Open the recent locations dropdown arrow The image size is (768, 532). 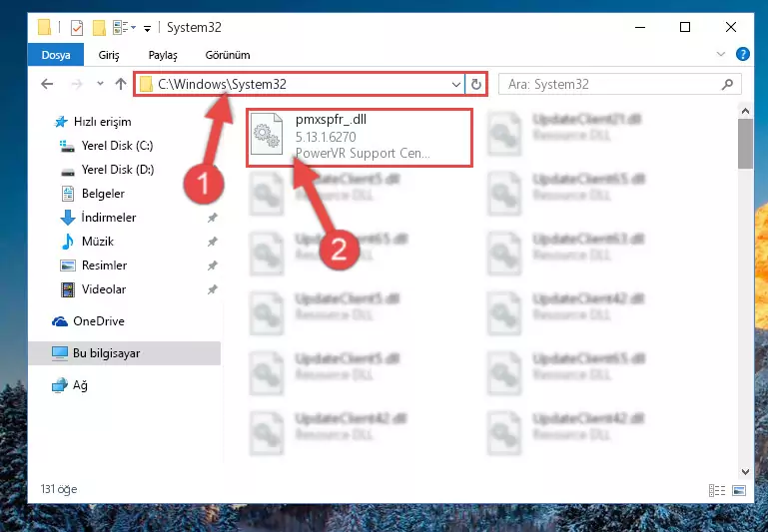[100, 84]
